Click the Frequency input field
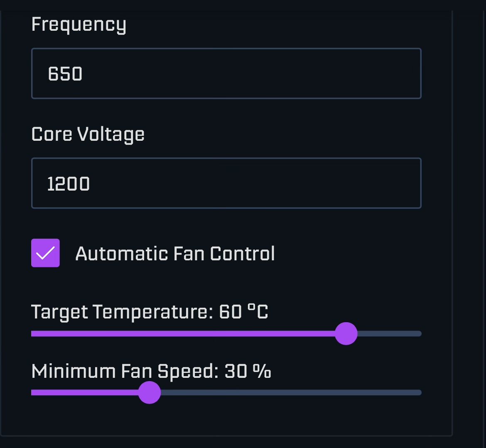The width and height of the screenshot is (486, 448). tap(226, 73)
